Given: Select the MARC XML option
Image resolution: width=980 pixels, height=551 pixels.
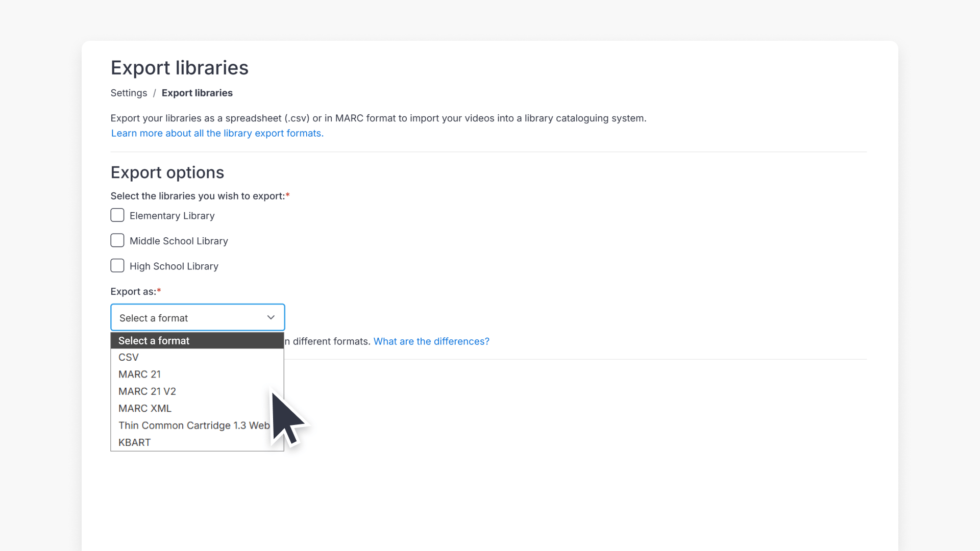Looking at the screenshot, I should 144,408.
